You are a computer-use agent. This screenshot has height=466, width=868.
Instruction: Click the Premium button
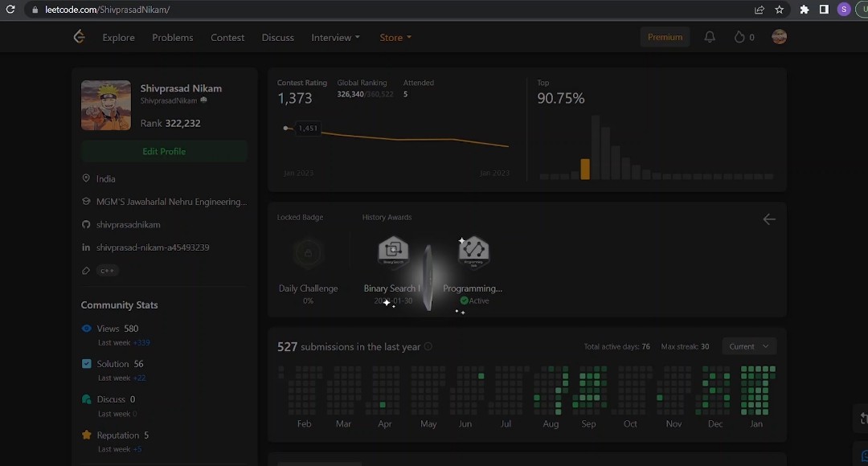(x=665, y=37)
